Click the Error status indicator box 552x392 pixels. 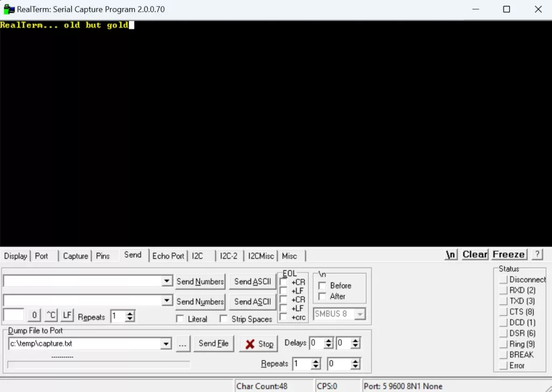[x=503, y=366]
